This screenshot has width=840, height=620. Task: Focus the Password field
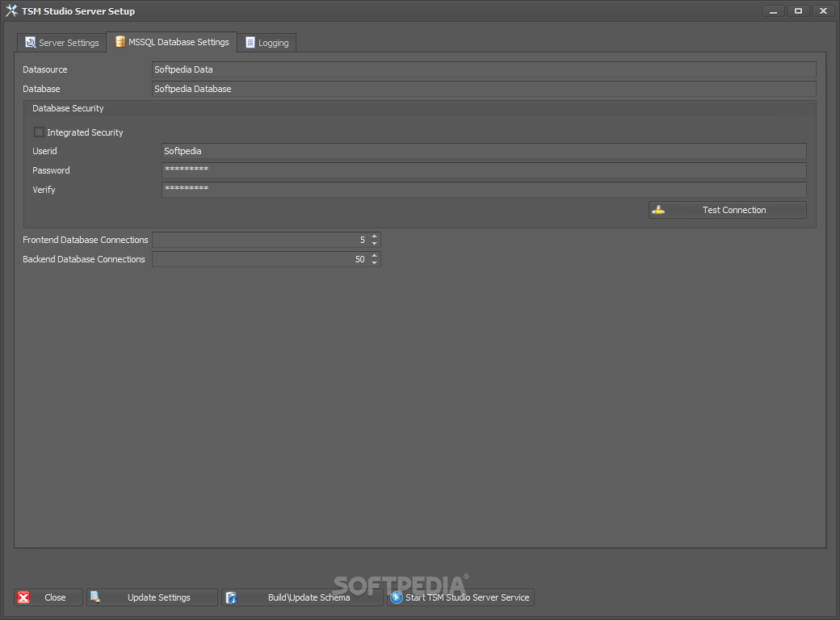click(x=484, y=170)
